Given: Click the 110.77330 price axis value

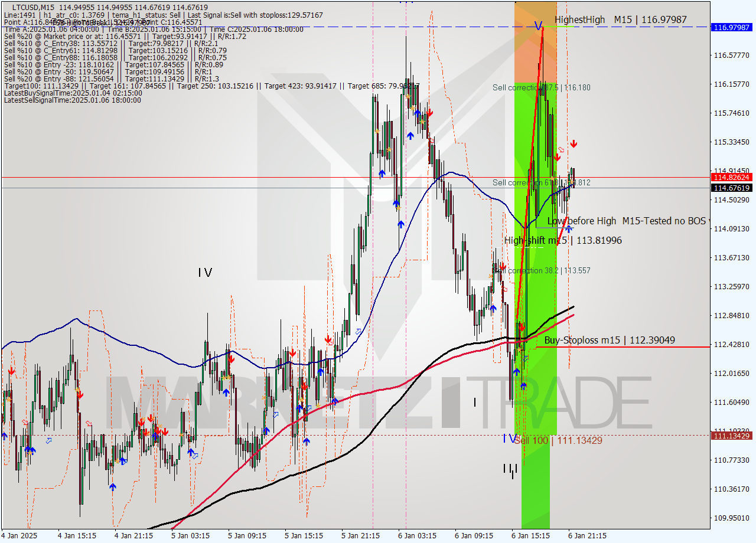Looking at the screenshot, I should (732, 460).
